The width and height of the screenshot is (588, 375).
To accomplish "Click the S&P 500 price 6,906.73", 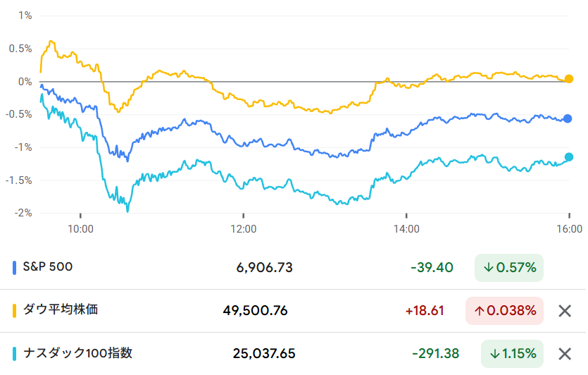I will point(264,268).
